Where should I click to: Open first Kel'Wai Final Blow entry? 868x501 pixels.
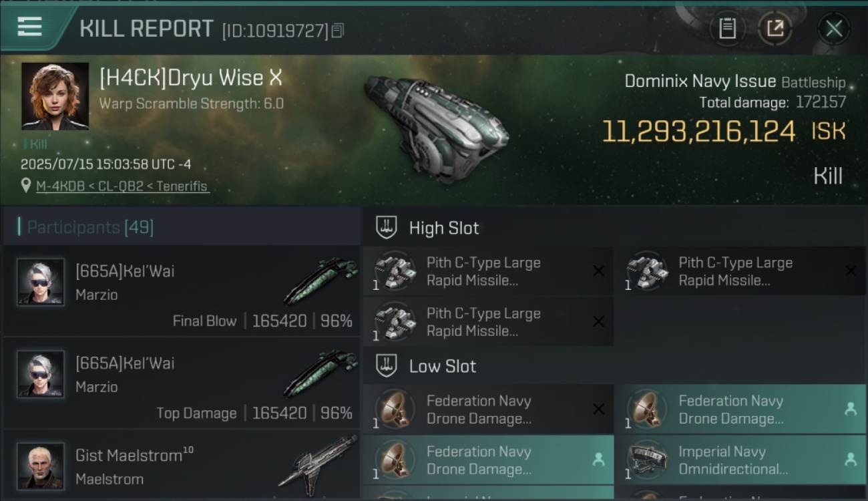182,291
